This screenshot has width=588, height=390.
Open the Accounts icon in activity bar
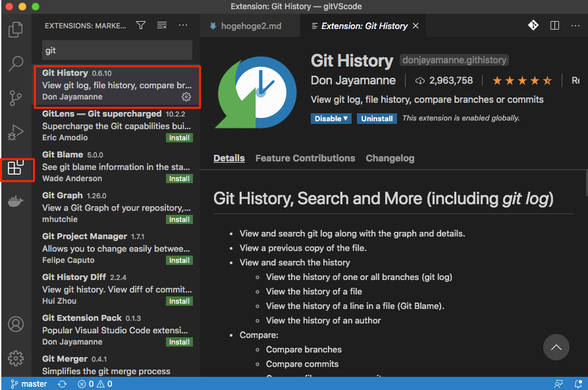pos(16,324)
